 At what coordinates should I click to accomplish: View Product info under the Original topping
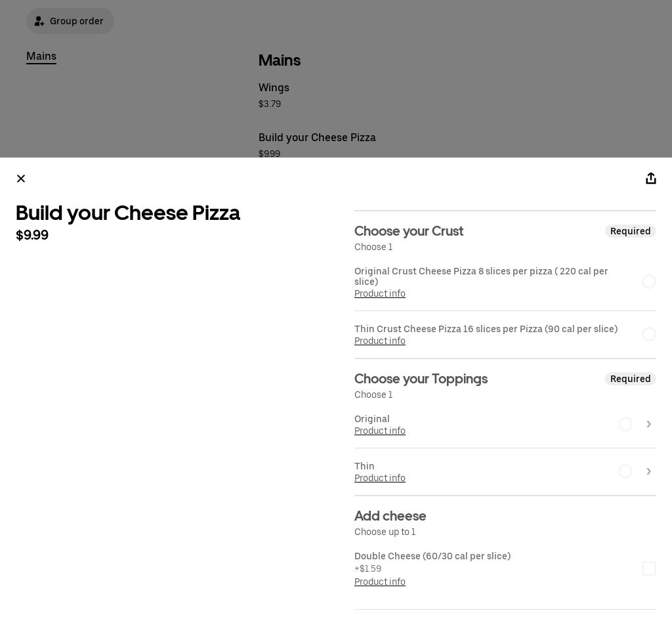tap(379, 431)
